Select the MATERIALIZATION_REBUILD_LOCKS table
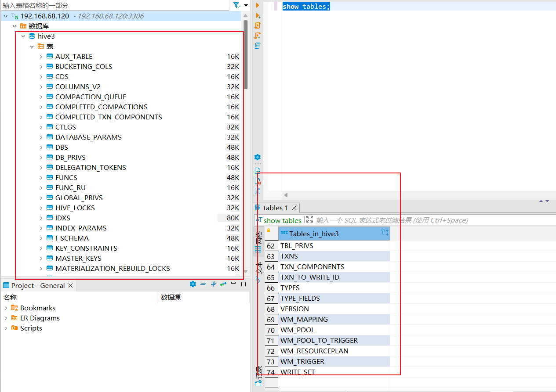The width and height of the screenshot is (556, 392). (x=113, y=268)
